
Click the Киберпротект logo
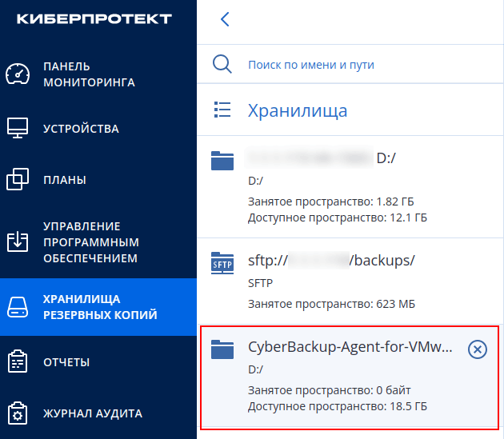coord(94,19)
